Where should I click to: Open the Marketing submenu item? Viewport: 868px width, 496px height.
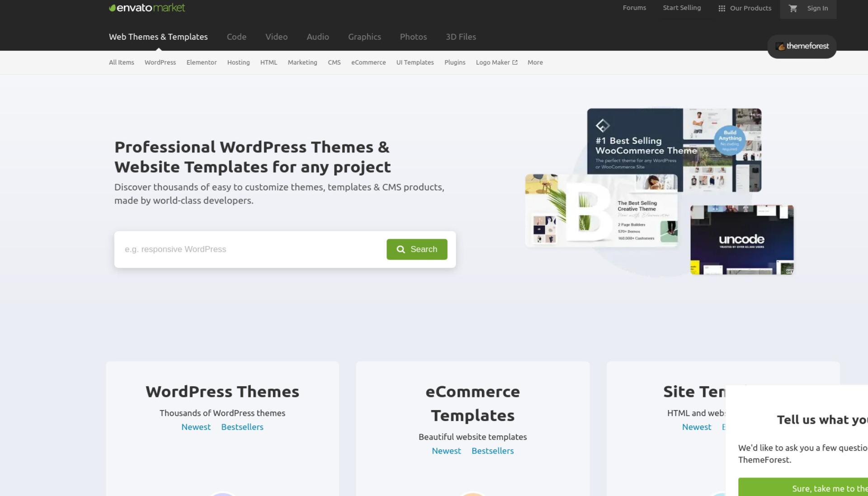302,62
